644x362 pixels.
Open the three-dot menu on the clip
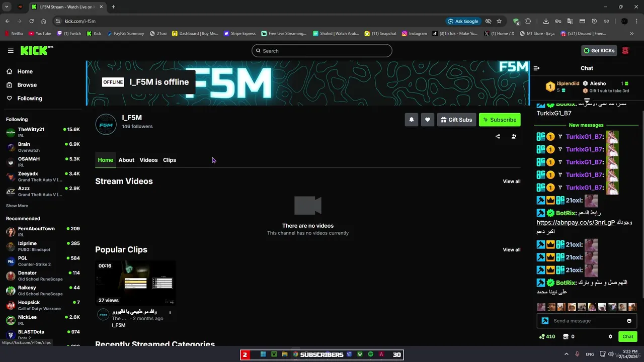pyautogui.click(x=170, y=312)
